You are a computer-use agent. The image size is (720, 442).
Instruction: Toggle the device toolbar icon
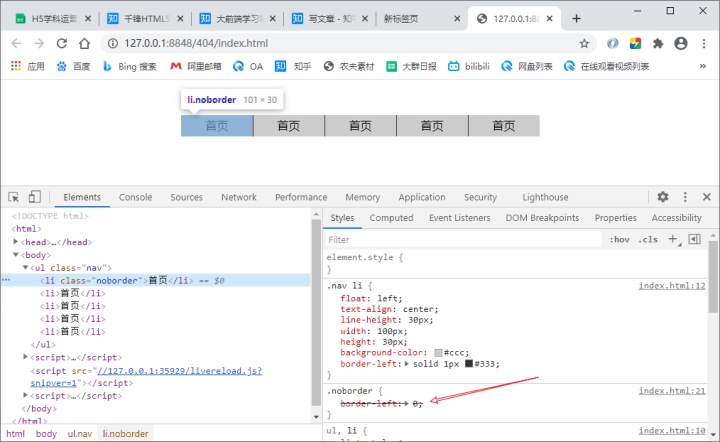point(34,197)
